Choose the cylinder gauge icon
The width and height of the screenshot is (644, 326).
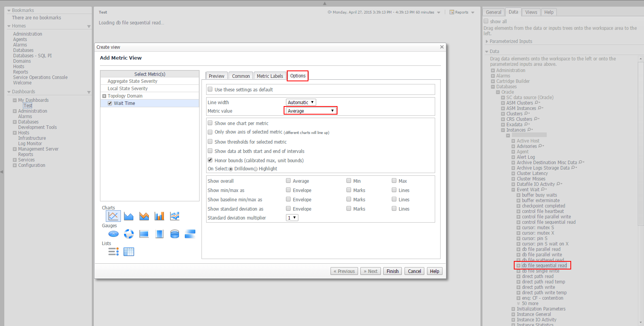click(175, 234)
